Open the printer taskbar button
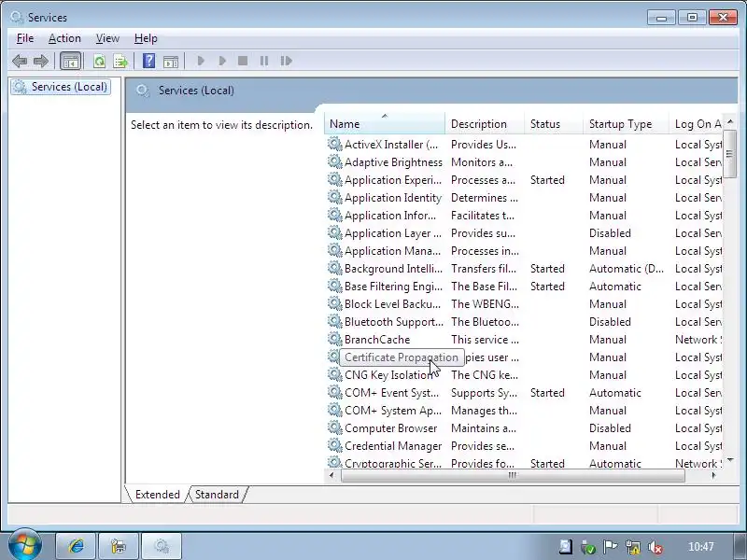The image size is (747, 560). pos(119,546)
